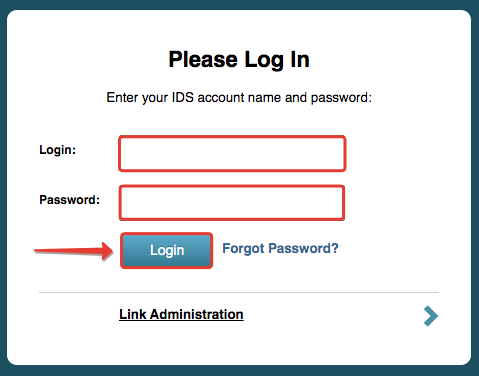Click the right end of the Password text box
The width and height of the screenshot is (479, 376).
(337, 203)
